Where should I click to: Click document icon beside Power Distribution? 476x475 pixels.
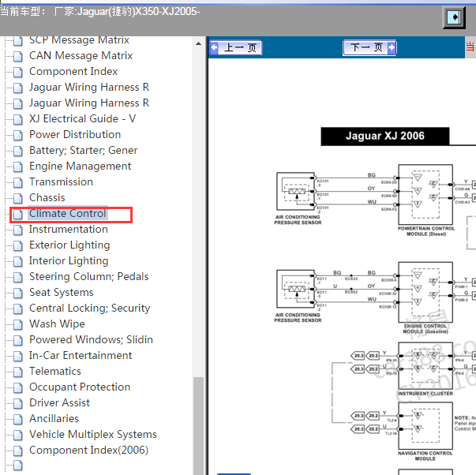18,135
